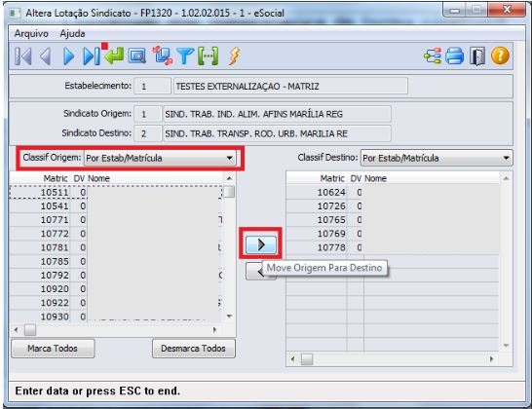The width and height of the screenshot is (532, 409).
Task: Select origin row with matric 10771
Action: coord(116,220)
